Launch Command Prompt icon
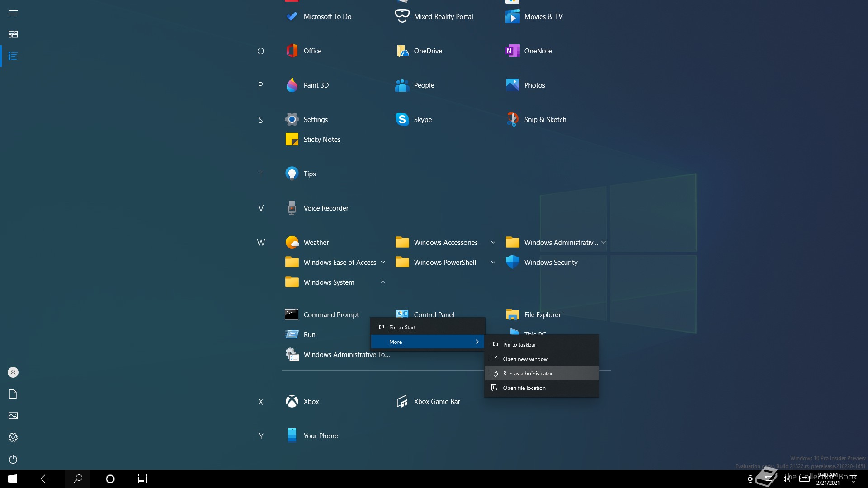The image size is (868, 488). 292,314
